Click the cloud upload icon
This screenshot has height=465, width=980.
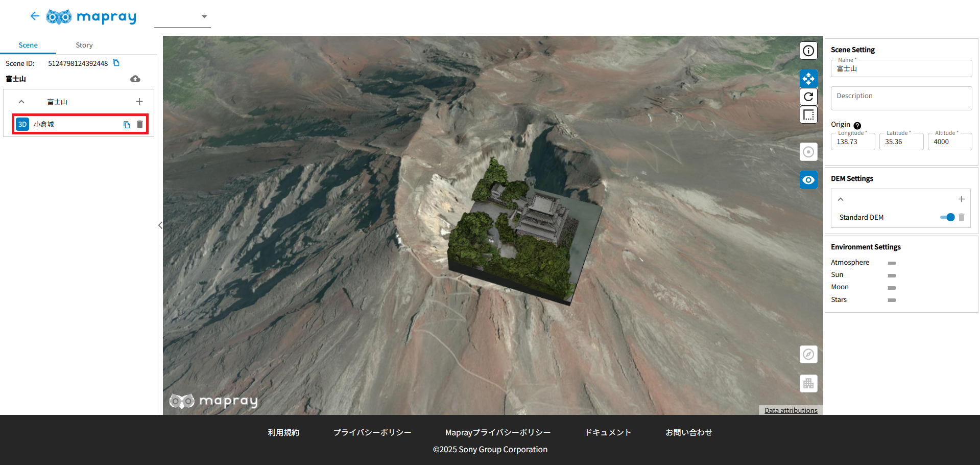click(135, 79)
